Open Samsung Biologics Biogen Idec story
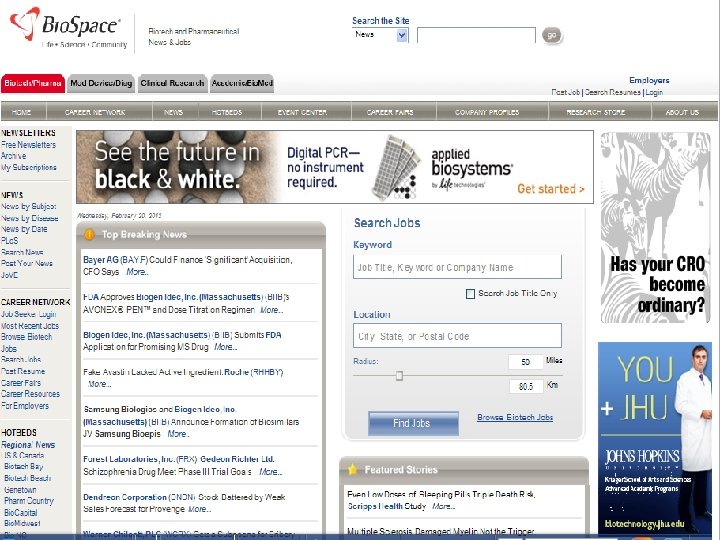This screenshot has width=720, height=540. [191, 422]
